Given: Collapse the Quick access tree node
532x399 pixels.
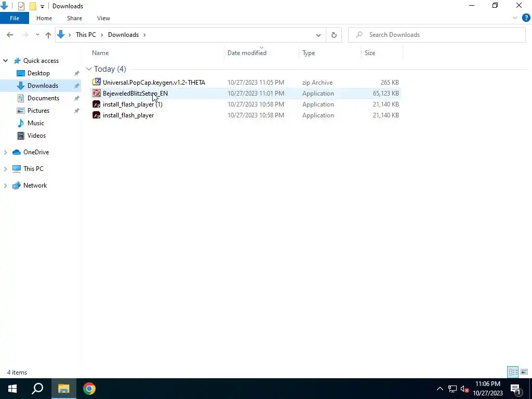Looking at the screenshot, I should coord(5,61).
